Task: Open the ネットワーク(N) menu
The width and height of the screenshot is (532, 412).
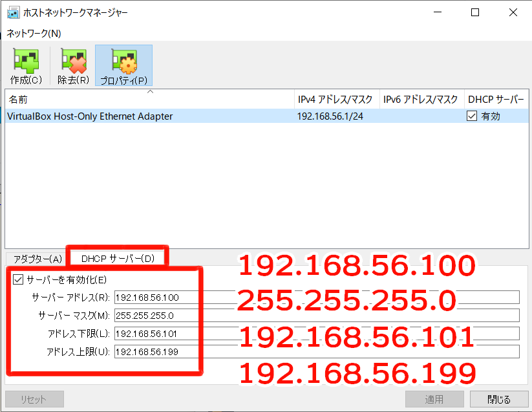Action: tap(34, 33)
